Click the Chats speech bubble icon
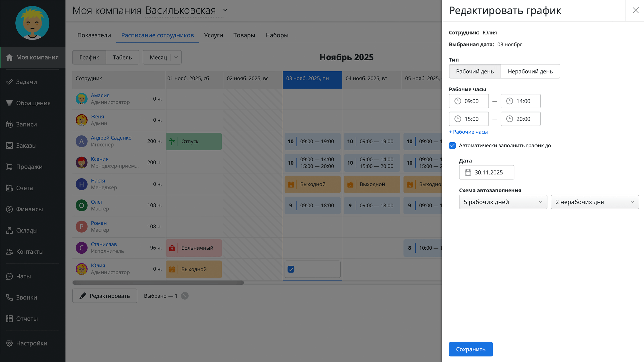This screenshot has height=362, width=644. (9, 276)
